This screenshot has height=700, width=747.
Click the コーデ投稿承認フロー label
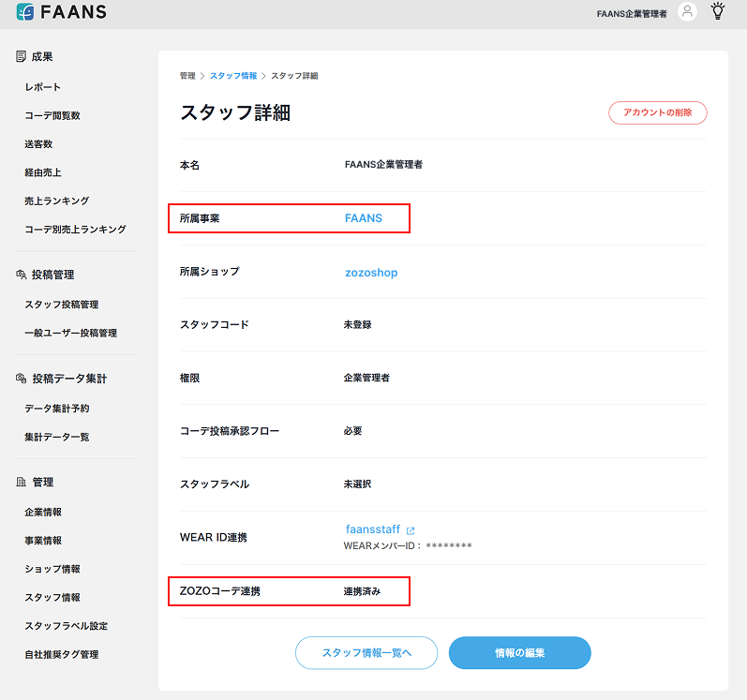click(x=229, y=431)
